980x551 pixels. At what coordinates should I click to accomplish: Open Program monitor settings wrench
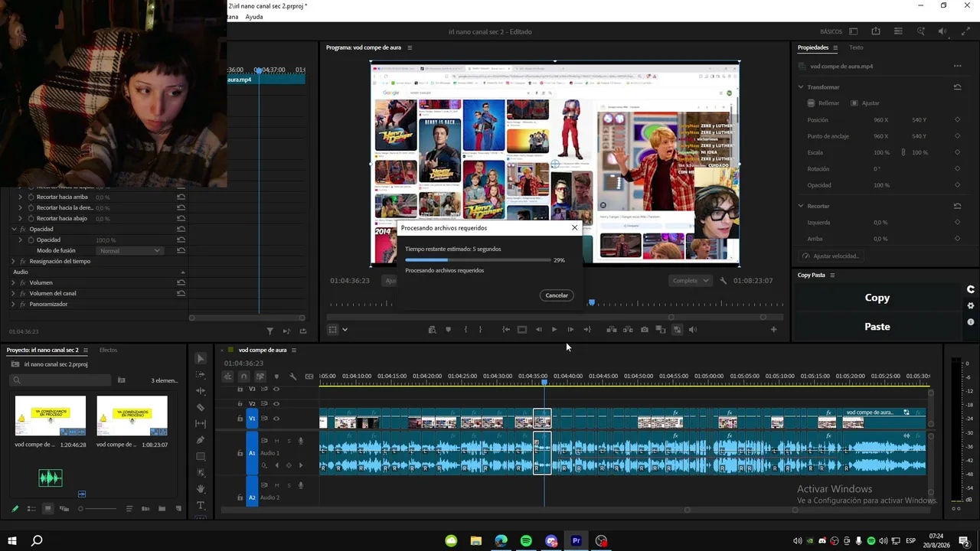point(724,281)
